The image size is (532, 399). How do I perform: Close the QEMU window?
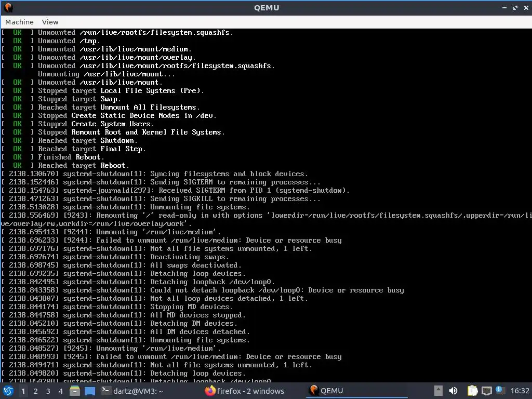click(x=526, y=7)
